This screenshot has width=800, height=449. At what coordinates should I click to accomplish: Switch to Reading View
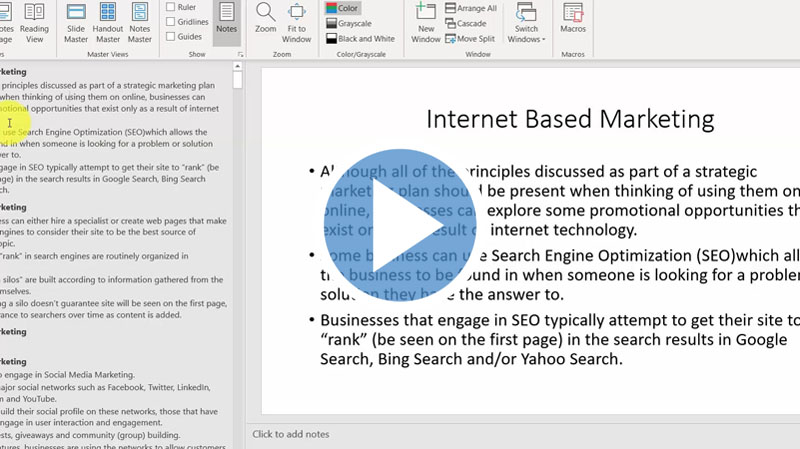point(34,23)
